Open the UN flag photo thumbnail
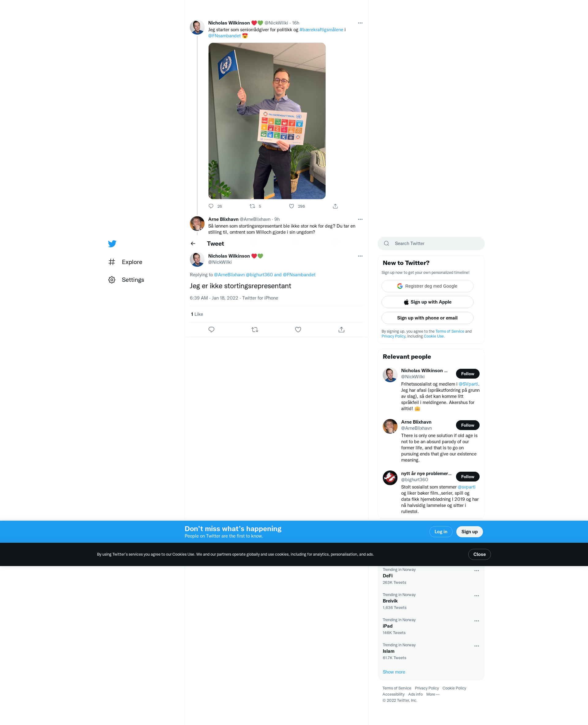The width and height of the screenshot is (588, 725). tap(267, 121)
